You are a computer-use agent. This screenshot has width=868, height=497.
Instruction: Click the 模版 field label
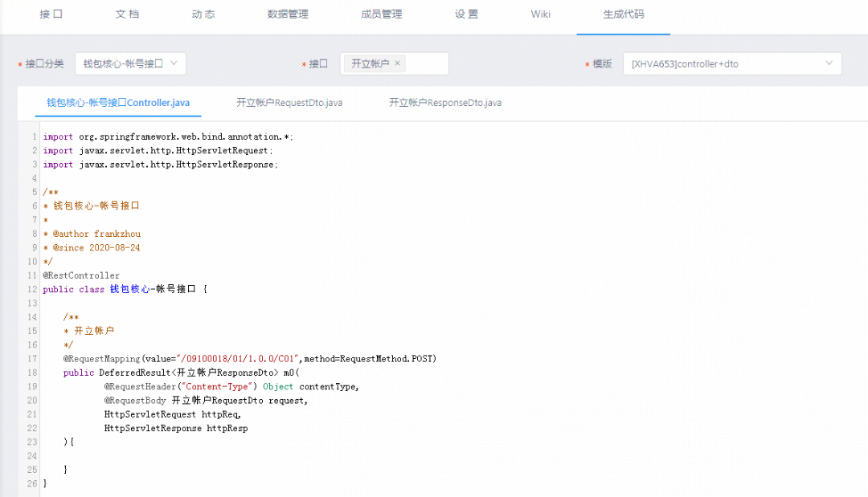602,63
